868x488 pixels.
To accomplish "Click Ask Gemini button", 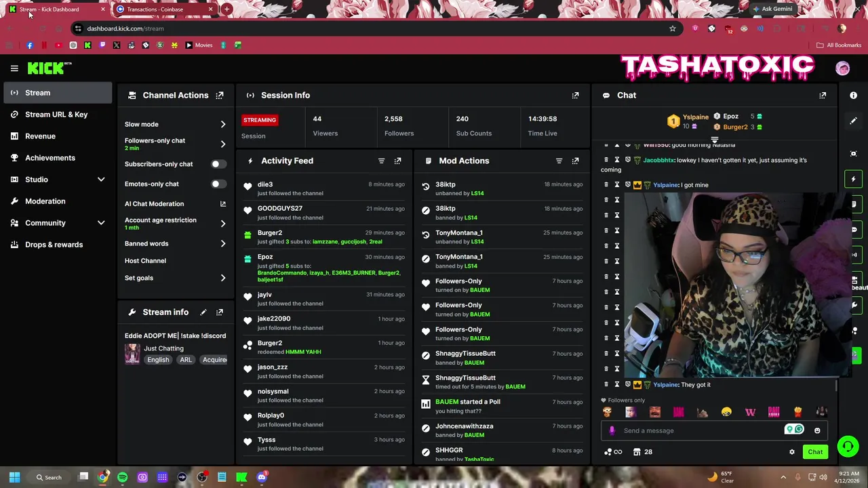I will [772, 9].
